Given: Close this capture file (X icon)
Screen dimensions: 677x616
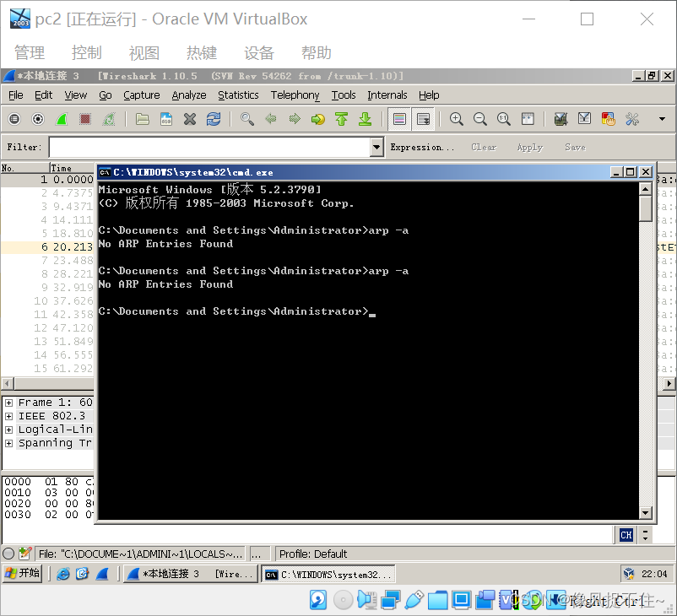Looking at the screenshot, I should click(190, 119).
